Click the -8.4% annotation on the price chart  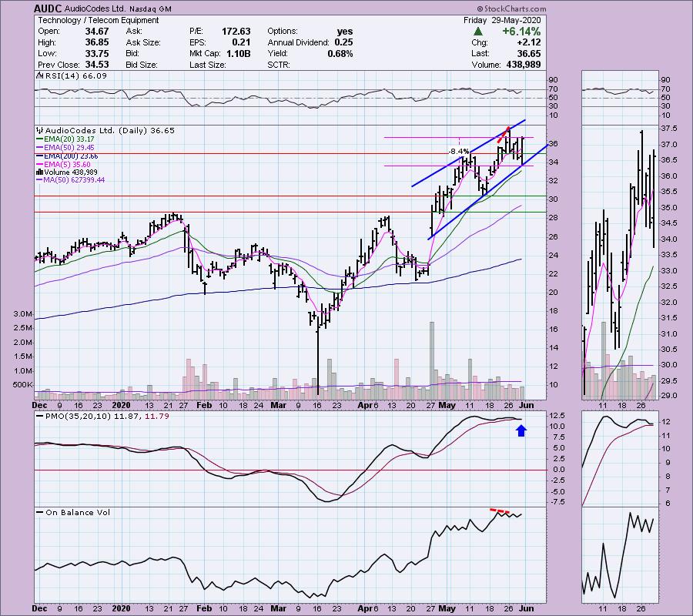459,151
